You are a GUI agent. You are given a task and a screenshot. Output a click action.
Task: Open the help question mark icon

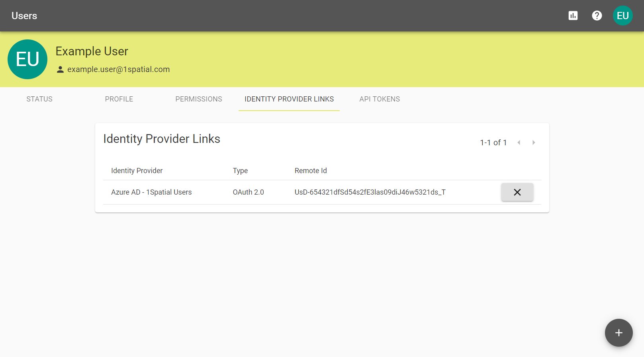point(597,16)
